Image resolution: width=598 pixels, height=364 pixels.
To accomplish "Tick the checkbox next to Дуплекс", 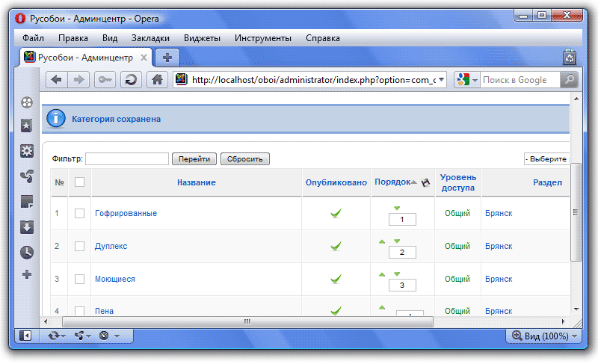I will click(x=80, y=246).
